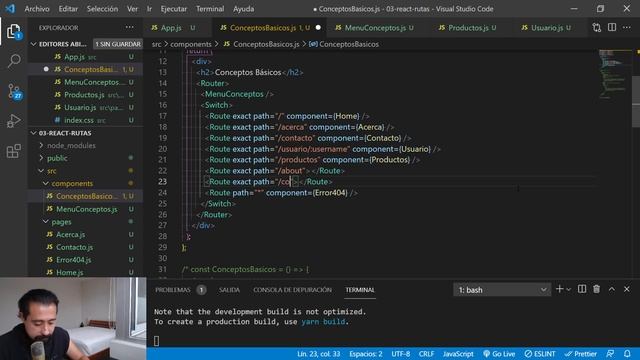
Task: Click the 1 SIN GUARDAR badge
Action: click(x=118, y=44)
